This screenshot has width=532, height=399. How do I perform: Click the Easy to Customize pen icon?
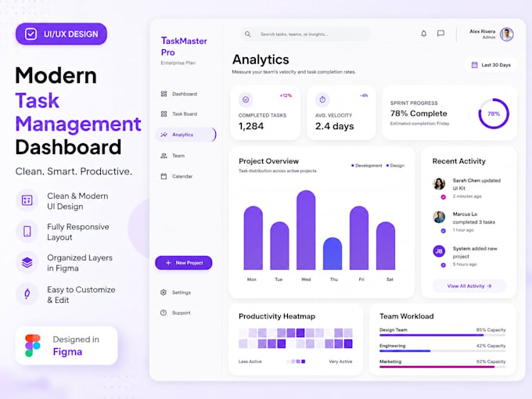[x=27, y=294]
